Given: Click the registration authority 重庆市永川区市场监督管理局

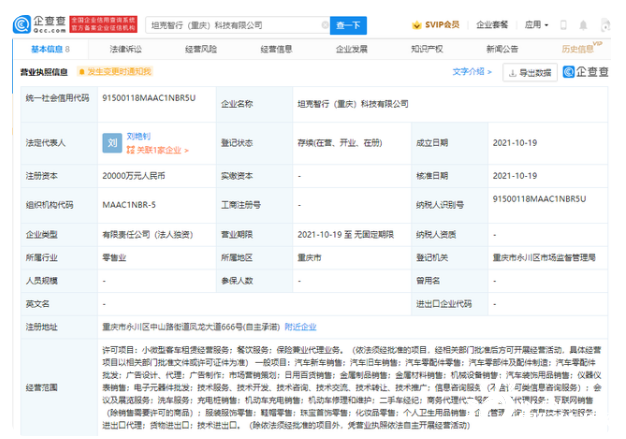Looking at the screenshot, I should coord(544,258).
